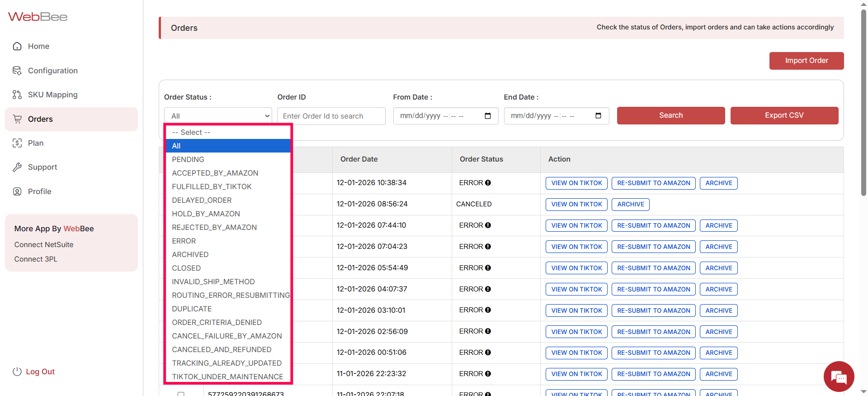Open the live chat bubble widget
868x396 pixels.
point(839,376)
